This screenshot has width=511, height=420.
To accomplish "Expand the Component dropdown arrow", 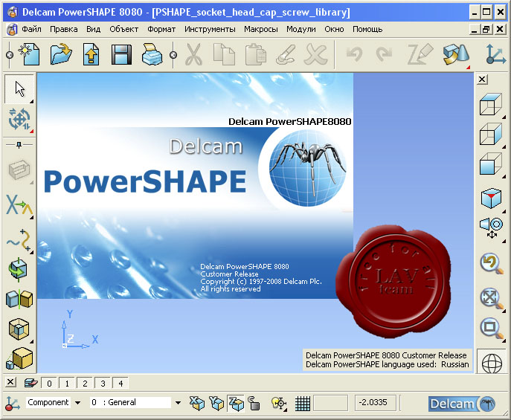I will (x=77, y=403).
